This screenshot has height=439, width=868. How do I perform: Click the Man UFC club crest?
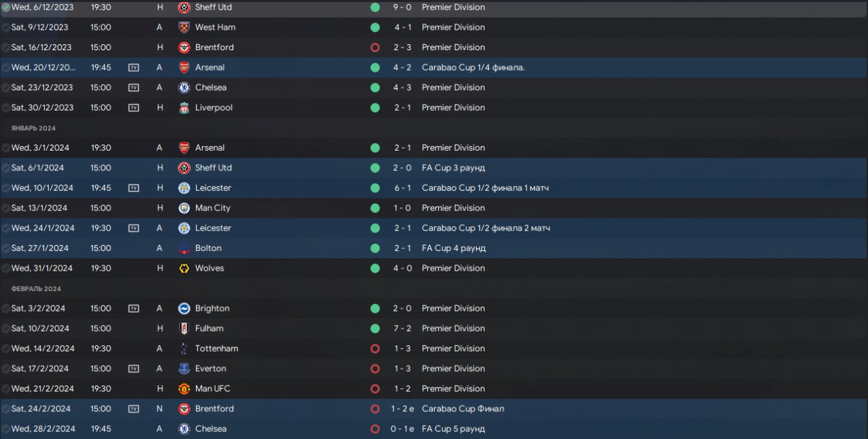[184, 389]
